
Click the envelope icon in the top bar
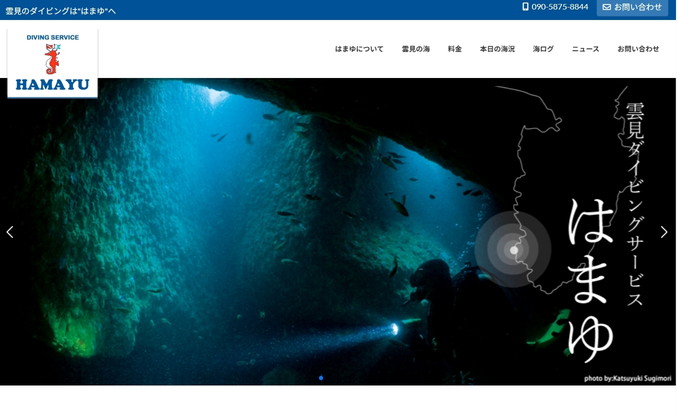point(606,7)
